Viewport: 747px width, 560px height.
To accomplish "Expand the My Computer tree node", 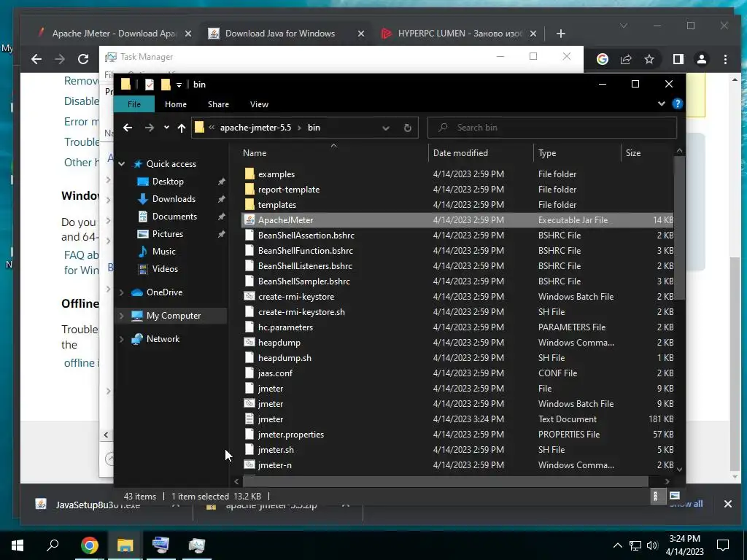I will coord(122,316).
